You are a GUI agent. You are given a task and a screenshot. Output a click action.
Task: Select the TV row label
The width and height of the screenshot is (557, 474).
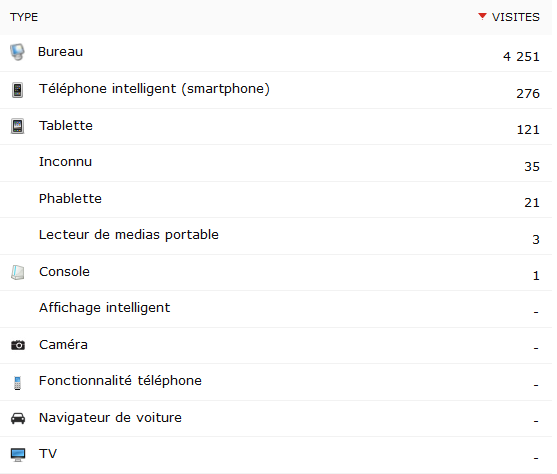coord(48,454)
